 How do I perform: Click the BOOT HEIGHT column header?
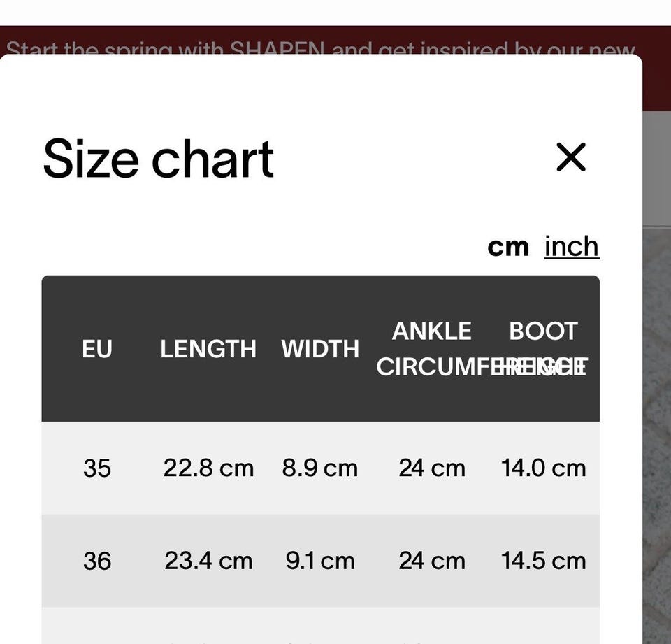click(544, 331)
